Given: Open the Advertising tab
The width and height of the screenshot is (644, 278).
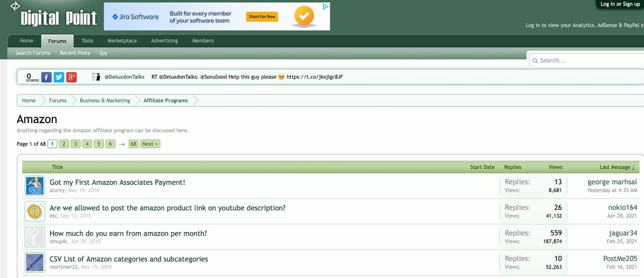Looking at the screenshot, I should click(164, 41).
